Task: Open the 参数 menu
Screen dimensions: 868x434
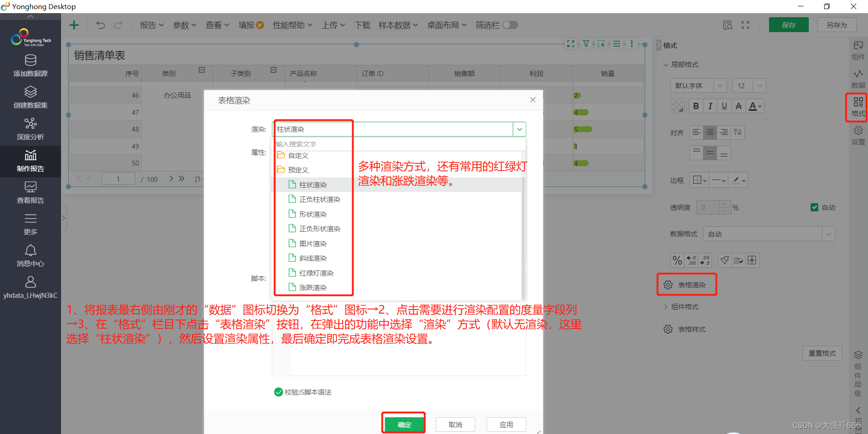Action: [184, 25]
